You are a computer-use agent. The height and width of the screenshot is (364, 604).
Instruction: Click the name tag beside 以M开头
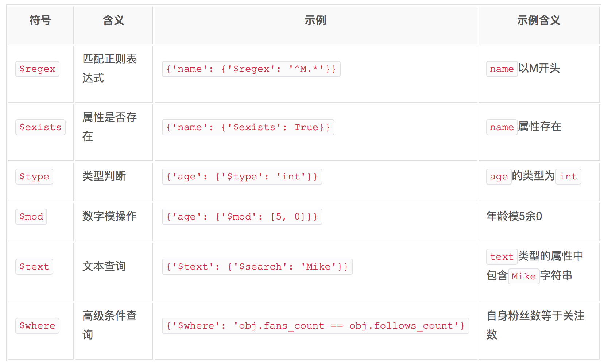pyautogui.click(x=502, y=69)
